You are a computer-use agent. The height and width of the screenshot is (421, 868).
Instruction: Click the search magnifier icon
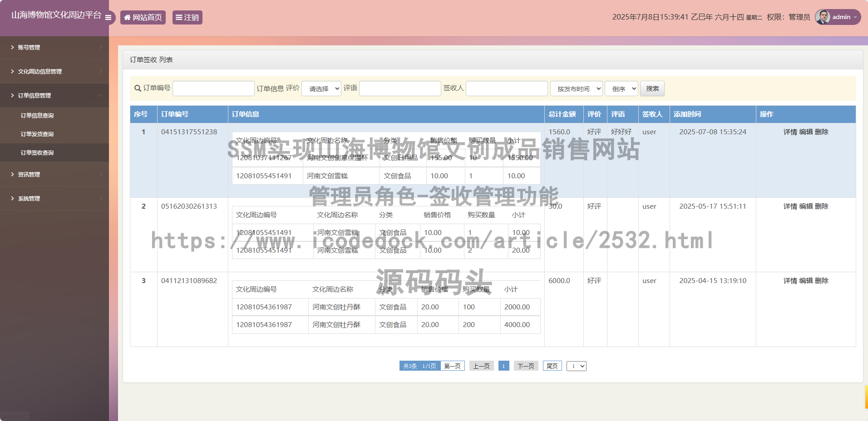pyautogui.click(x=138, y=88)
